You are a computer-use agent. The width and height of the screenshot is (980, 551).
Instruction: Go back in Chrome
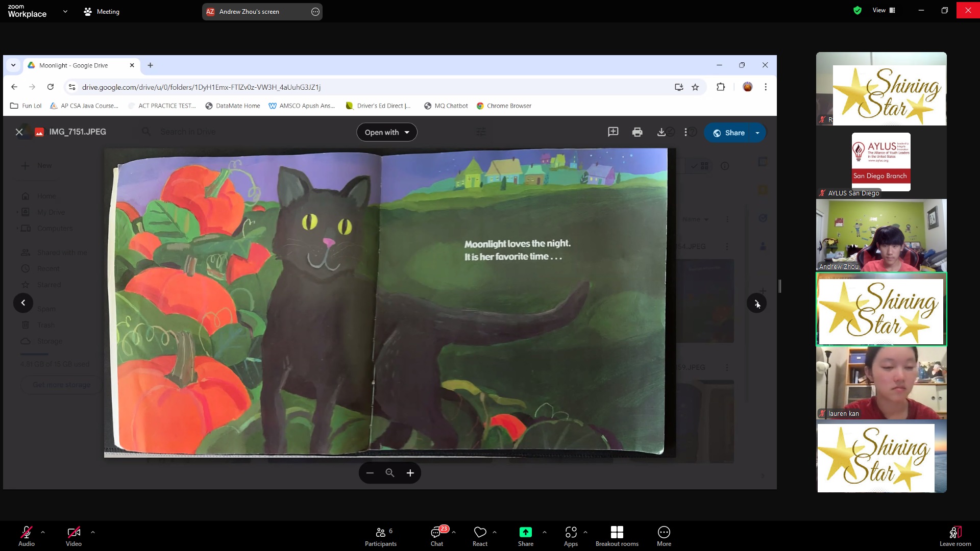point(14,87)
